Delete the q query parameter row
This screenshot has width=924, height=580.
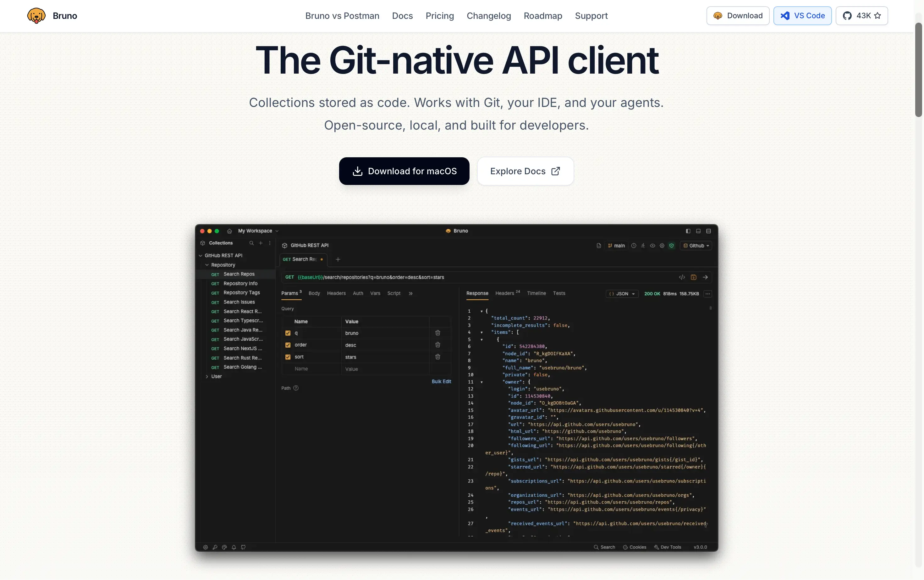coord(438,333)
